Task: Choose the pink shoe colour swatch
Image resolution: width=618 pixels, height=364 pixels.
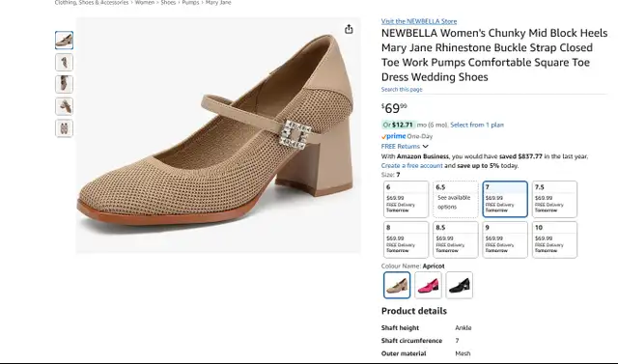Action: coord(428,285)
